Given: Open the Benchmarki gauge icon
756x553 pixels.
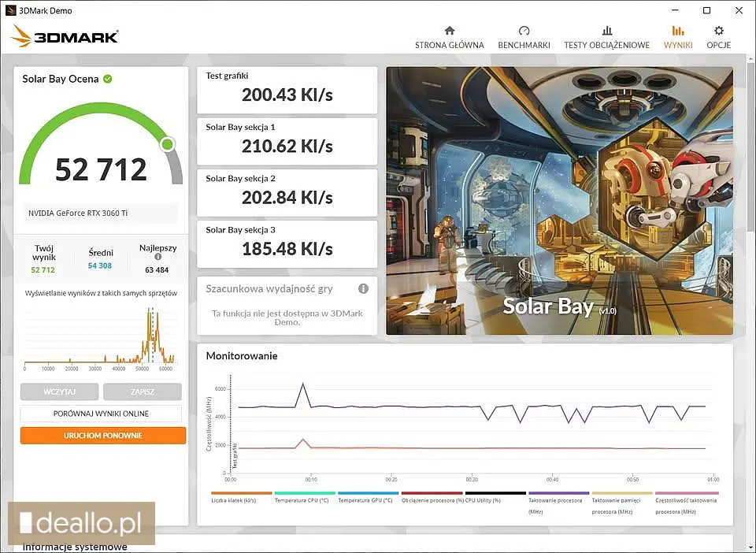Looking at the screenshot, I should (x=524, y=31).
